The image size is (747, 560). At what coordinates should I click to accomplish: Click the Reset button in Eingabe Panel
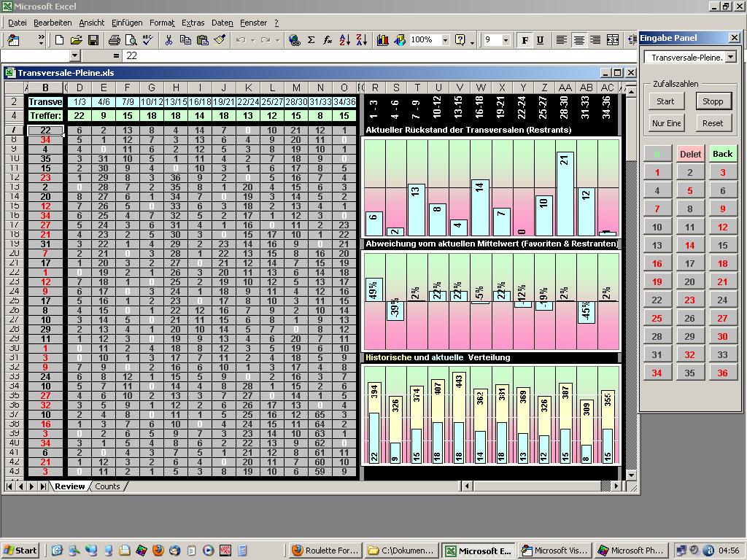pos(713,122)
